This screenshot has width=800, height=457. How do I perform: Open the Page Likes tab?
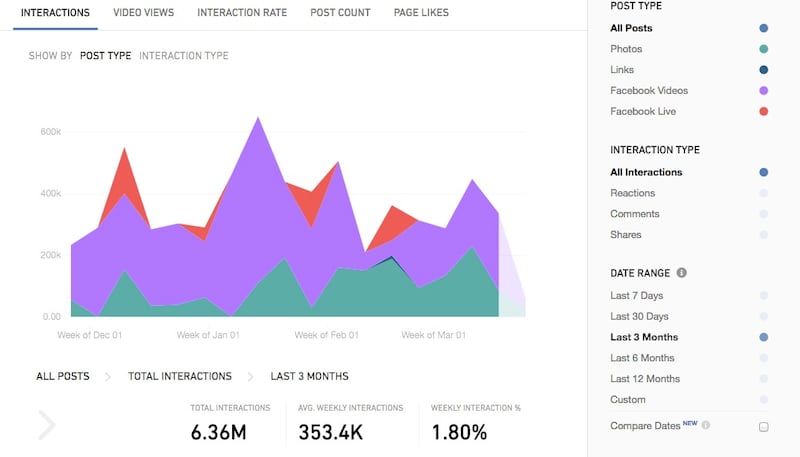[x=421, y=13]
